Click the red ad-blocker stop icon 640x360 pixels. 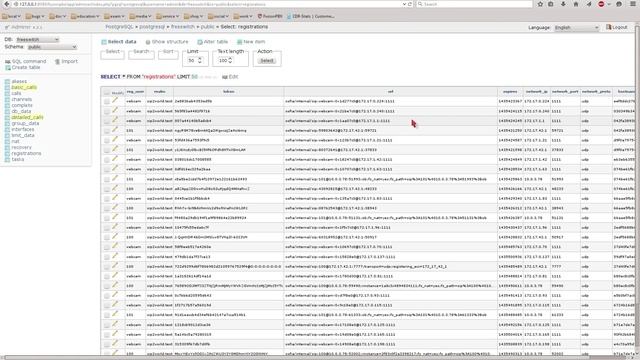(x=601, y=4)
